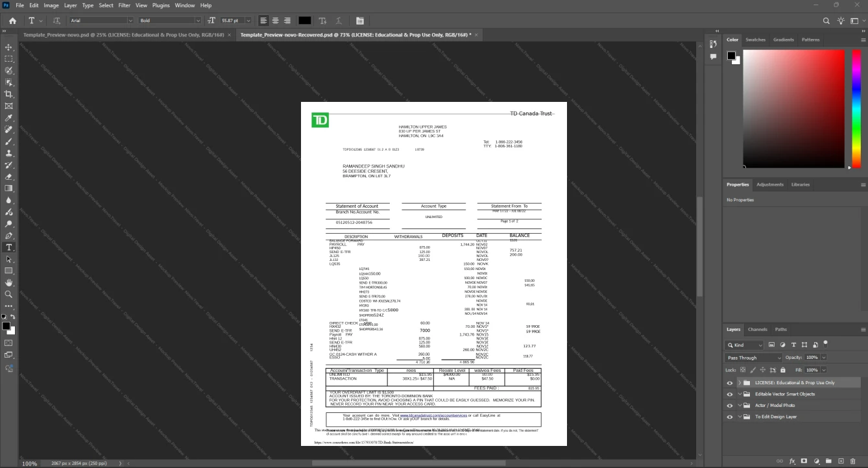Image resolution: width=868 pixels, height=468 pixels.
Task: Select the Zoom tool
Action: click(9, 295)
